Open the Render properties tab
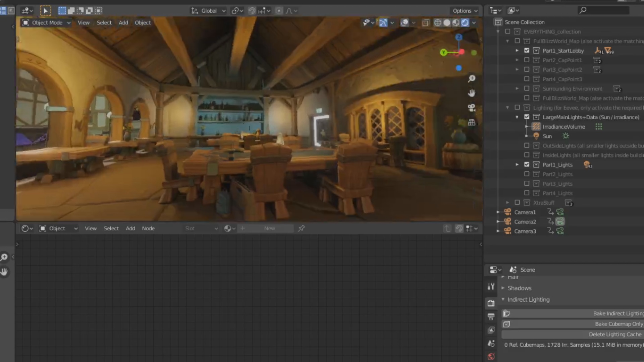 coord(491,303)
